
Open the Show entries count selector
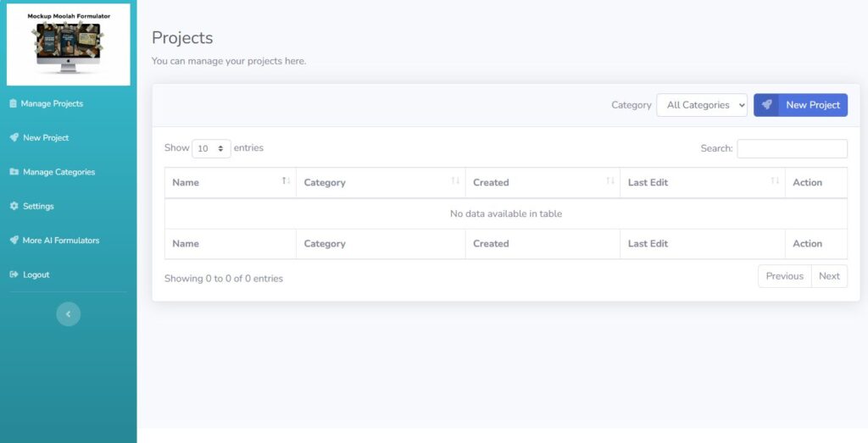pos(211,148)
